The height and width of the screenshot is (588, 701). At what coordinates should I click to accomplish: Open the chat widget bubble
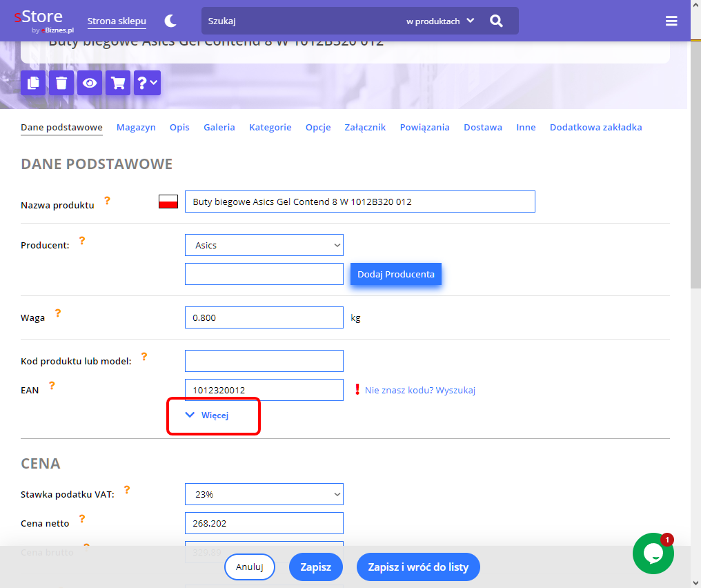coord(653,553)
